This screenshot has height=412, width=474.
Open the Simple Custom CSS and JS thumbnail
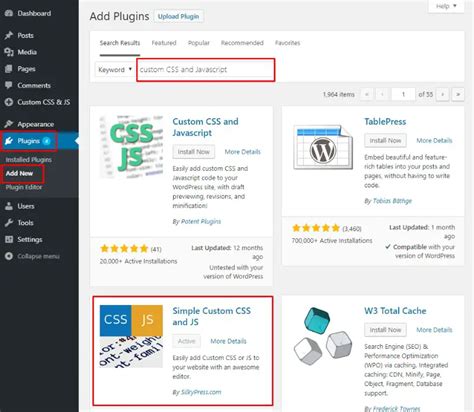(131, 336)
